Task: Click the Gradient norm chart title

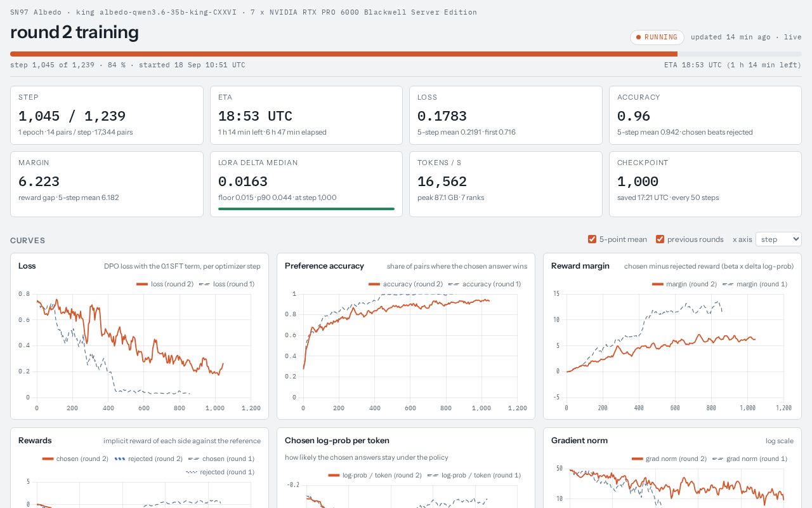Action: point(579,440)
